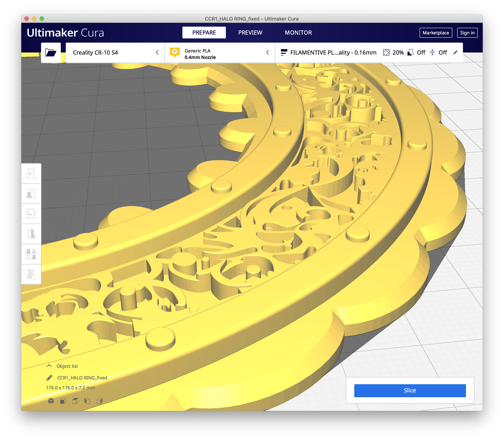Switch to the MONITOR stage
This screenshot has width=504, height=439.
click(298, 33)
